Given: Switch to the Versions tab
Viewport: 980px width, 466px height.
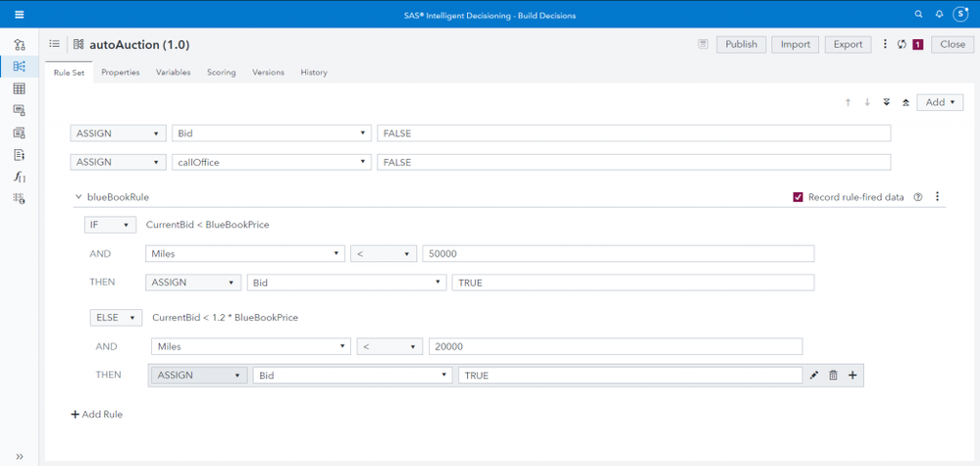Looking at the screenshot, I should (268, 73).
